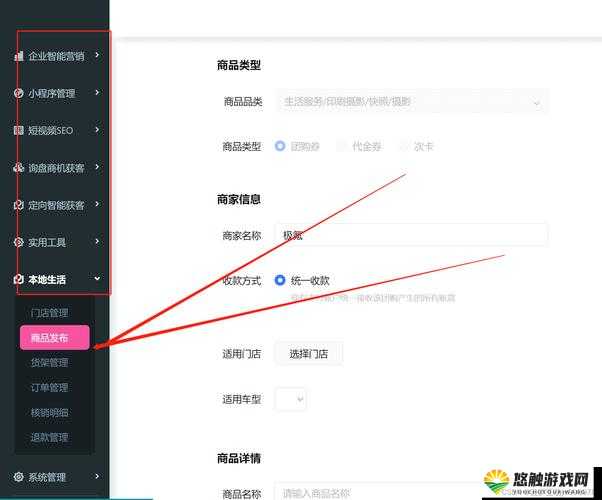Click the 系统管理 gear icon
This screenshot has width=602, height=500.
18,477
